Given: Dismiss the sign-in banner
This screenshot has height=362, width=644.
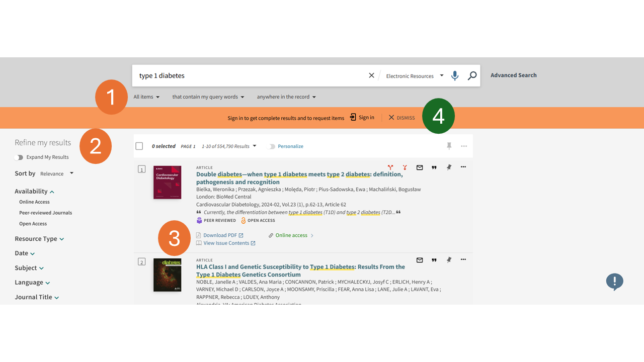Looking at the screenshot, I should (x=401, y=118).
